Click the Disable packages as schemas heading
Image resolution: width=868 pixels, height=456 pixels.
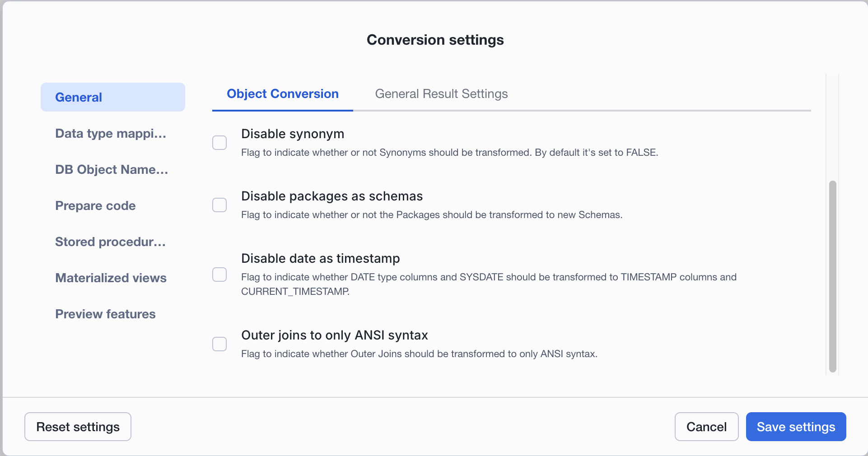pos(332,196)
